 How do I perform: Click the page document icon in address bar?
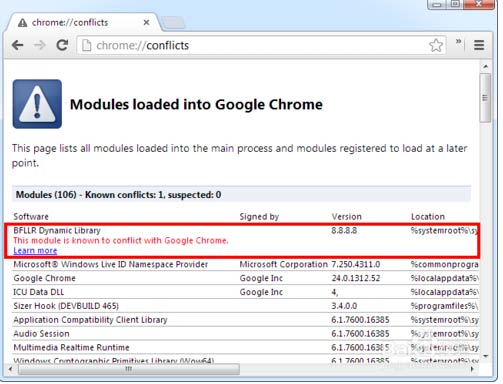(x=86, y=45)
